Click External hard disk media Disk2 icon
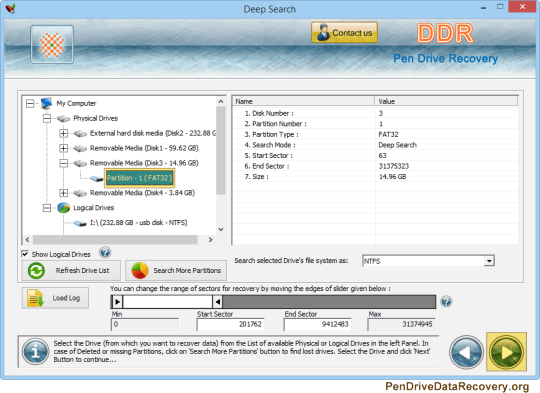Image resolution: width=540 pixels, height=393 pixels. coord(80,133)
